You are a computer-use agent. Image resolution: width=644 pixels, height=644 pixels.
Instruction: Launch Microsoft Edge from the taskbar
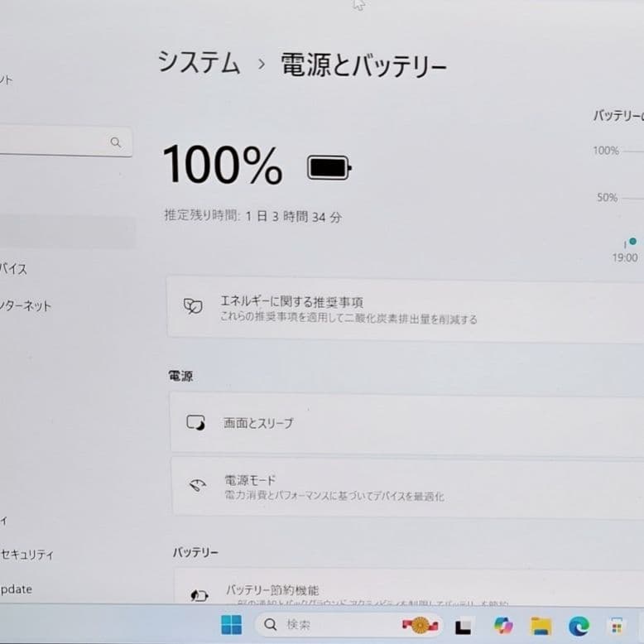click(x=579, y=626)
